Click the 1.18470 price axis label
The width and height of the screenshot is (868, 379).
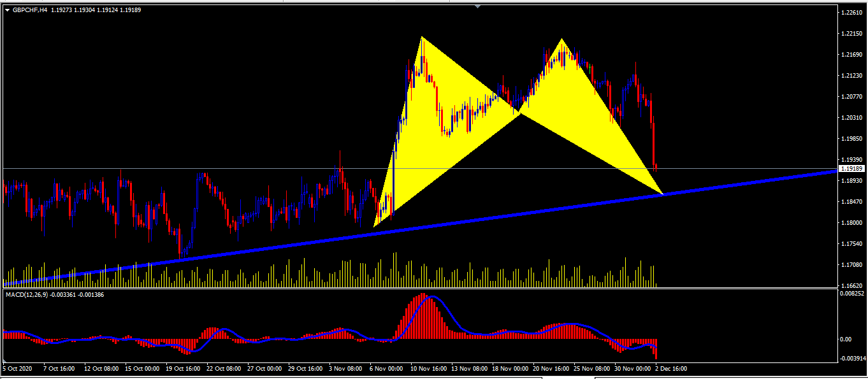[x=852, y=202]
